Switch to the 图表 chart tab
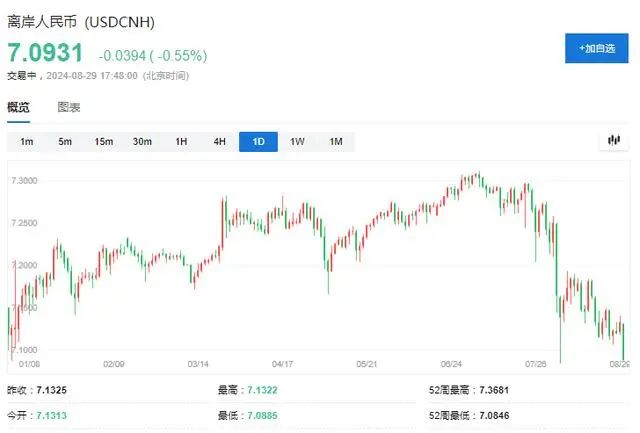 coord(69,107)
